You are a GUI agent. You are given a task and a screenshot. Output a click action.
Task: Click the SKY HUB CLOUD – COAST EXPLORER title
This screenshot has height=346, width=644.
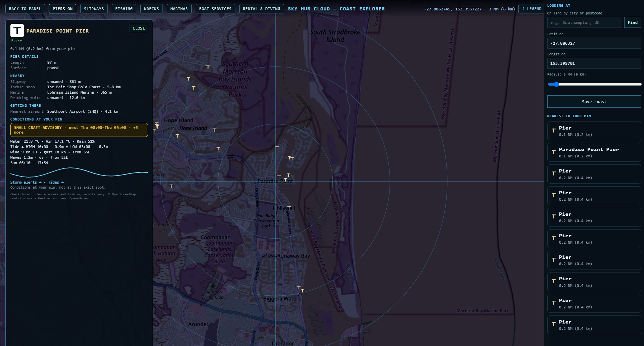[336, 9]
